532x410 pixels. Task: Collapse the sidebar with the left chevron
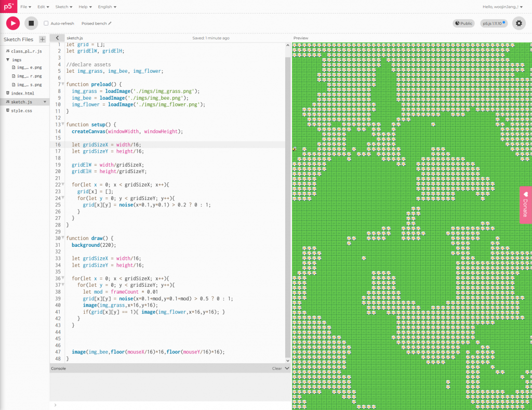[57, 38]
